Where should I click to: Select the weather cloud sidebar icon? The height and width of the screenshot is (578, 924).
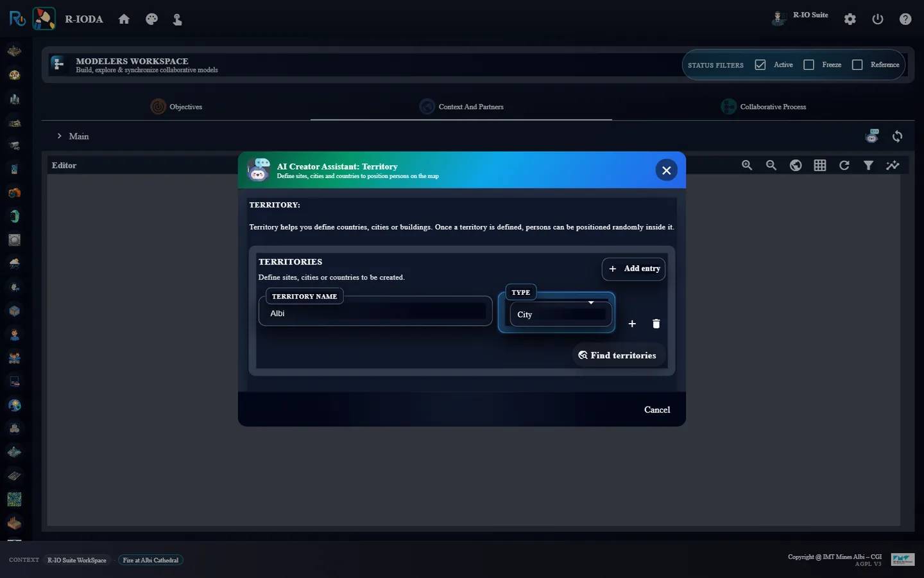coord(14,263)
